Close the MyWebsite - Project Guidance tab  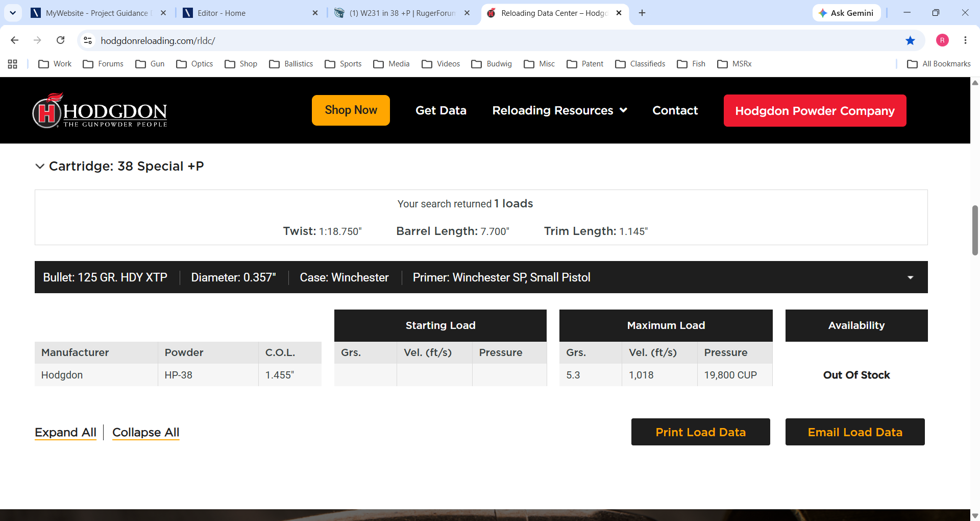coord(163,13)
